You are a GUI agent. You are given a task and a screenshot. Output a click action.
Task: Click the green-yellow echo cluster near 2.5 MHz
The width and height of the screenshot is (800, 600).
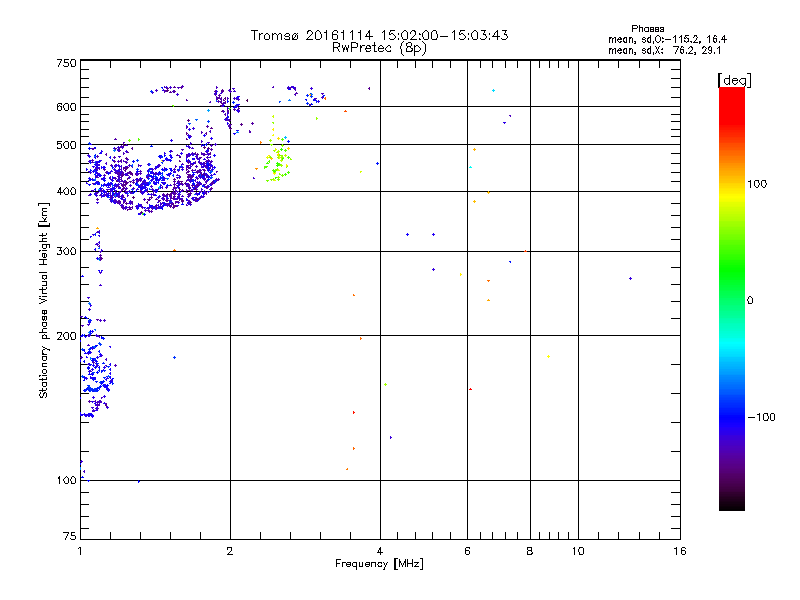click(278, 159)
